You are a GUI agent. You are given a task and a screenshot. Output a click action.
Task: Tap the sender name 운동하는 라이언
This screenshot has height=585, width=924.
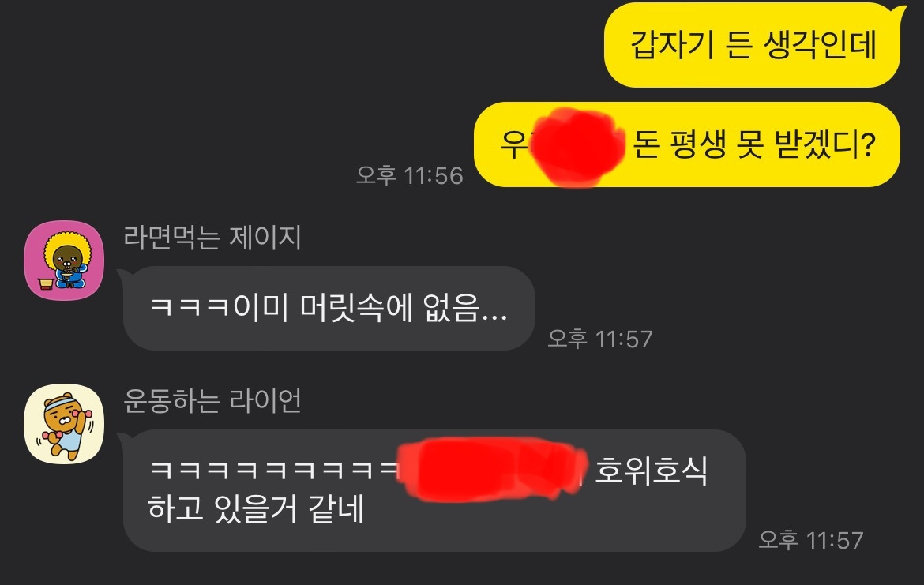(212, 400)
